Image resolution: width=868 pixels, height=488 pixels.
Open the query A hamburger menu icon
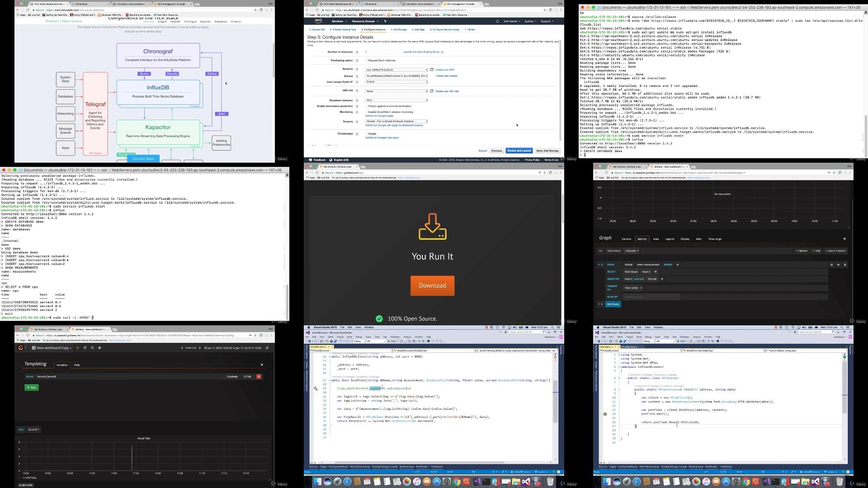click(x=831, y=265)
